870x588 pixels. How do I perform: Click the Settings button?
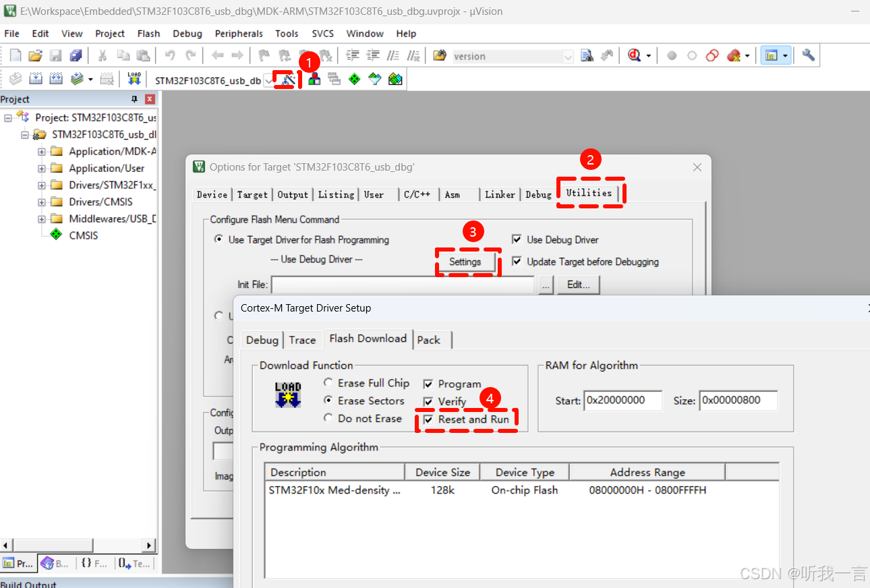tap(465, 262)
